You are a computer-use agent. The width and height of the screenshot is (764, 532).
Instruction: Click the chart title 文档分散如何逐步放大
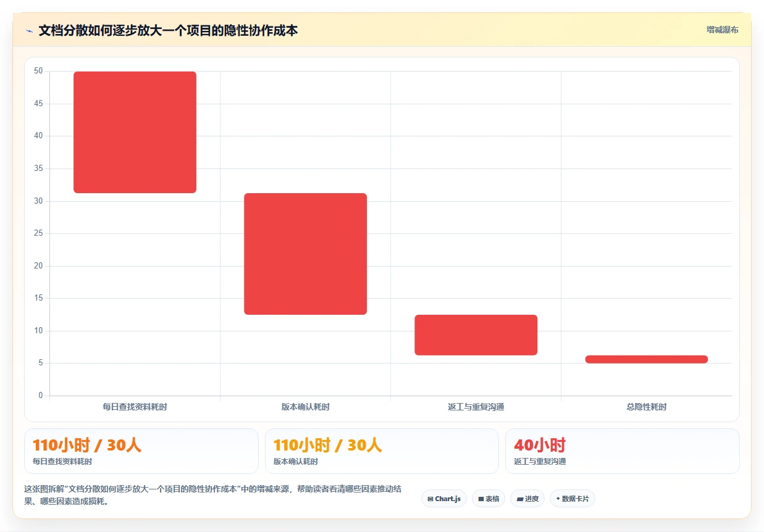coord(168,30)
